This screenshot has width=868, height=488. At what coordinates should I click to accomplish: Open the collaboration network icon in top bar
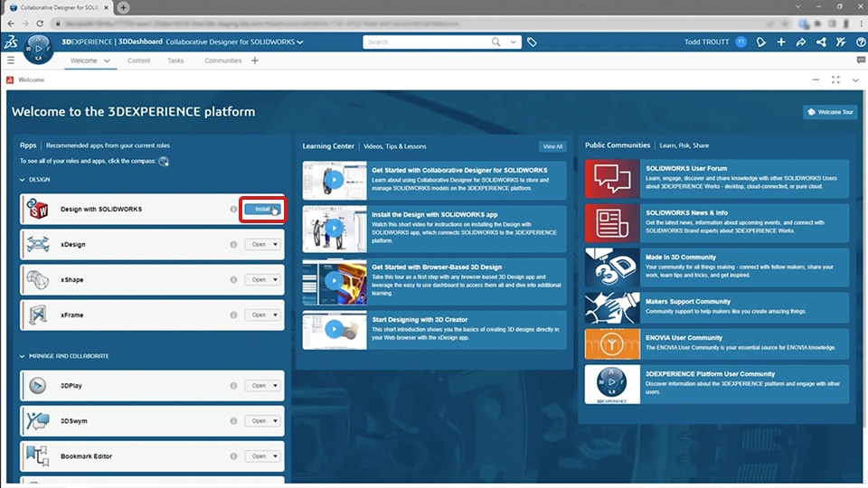[821, 42]
